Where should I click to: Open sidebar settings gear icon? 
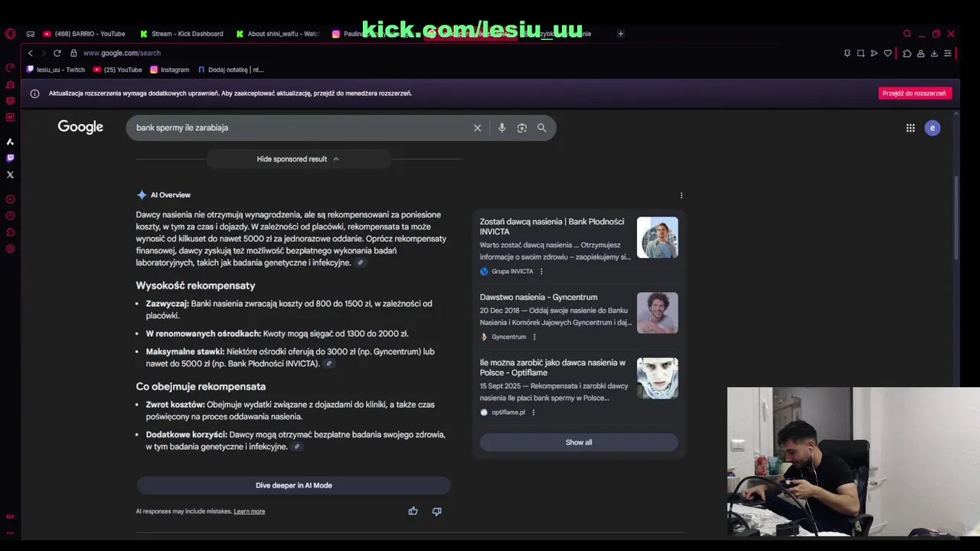(x=10, y=249)
